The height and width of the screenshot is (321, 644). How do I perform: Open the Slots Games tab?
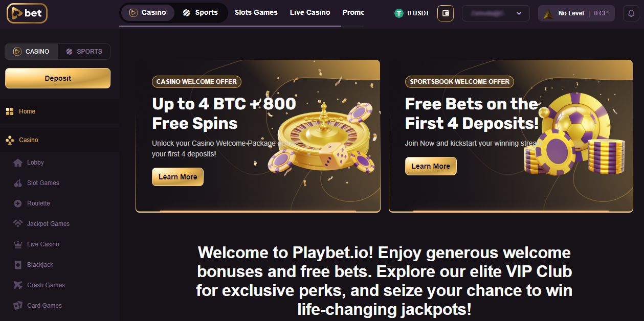pyautogui.click(x=256, y=12)
